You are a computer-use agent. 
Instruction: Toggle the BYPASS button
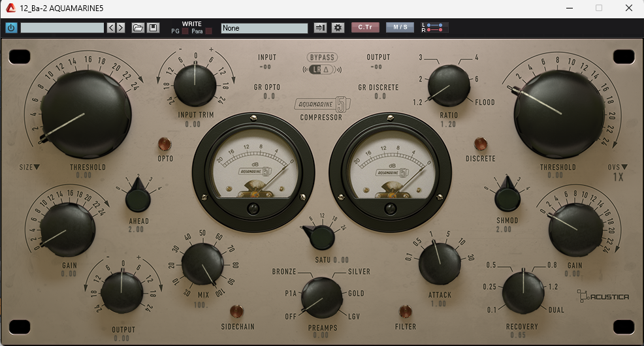pyautogui.click(x=323, y=57)
